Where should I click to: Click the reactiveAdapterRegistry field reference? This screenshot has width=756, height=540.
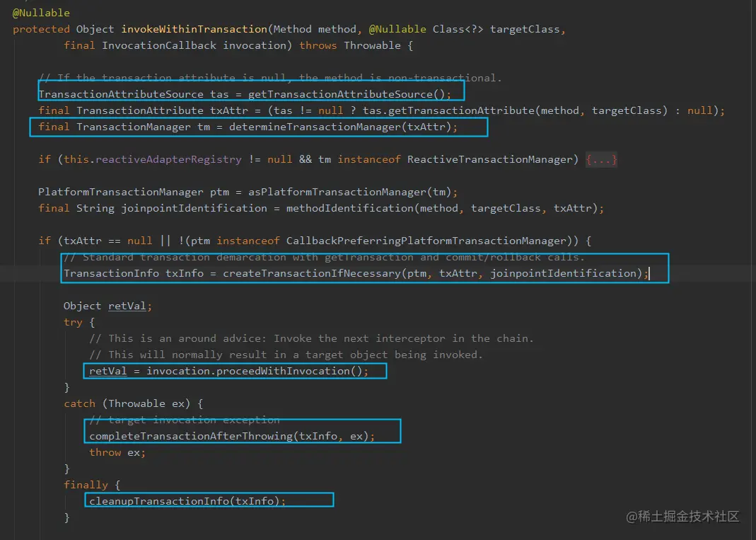click(168, 159)
